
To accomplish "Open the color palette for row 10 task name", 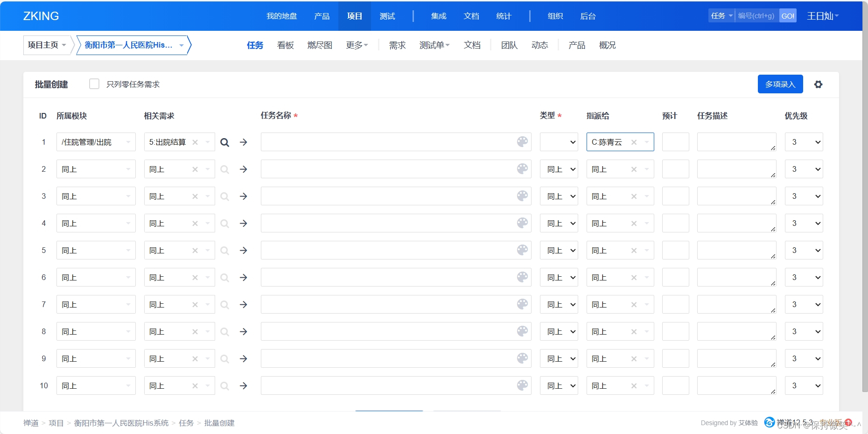I will (x=523, y=385).
